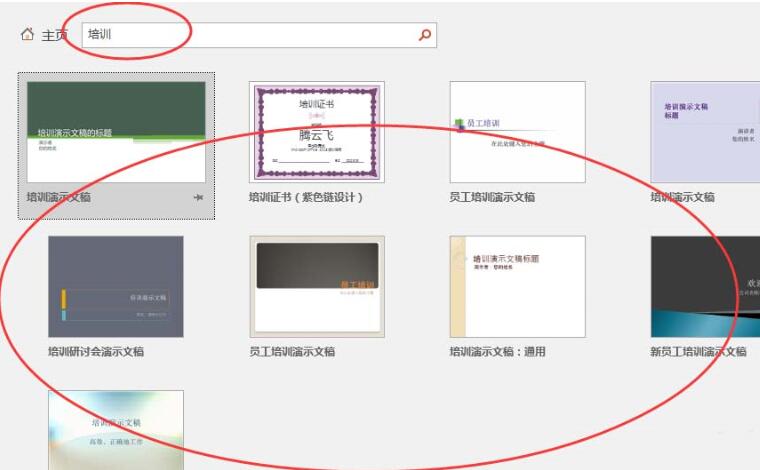Go back to 主页 home link
Screen dimensions: 760x470
click(x=54, y=35)
